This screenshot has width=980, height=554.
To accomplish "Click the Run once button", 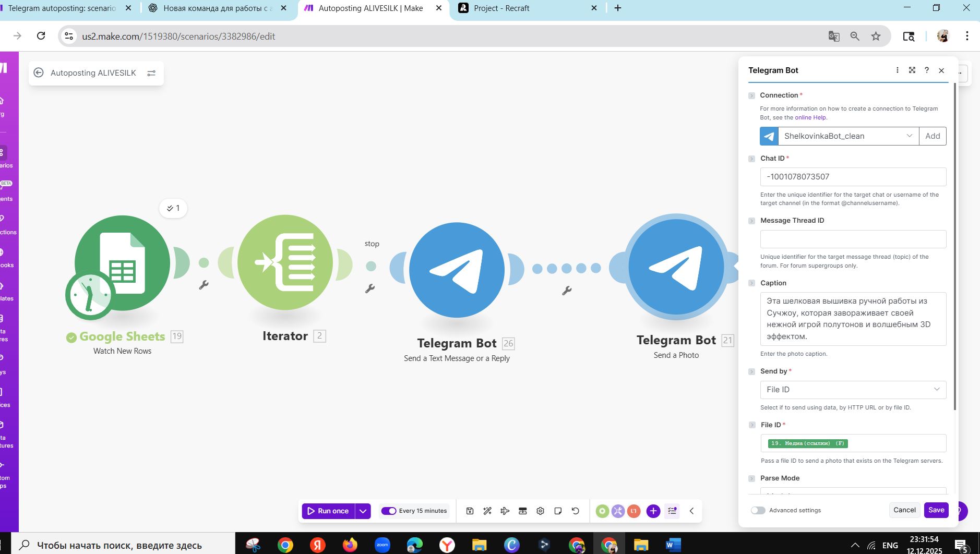I will [328, 511].
